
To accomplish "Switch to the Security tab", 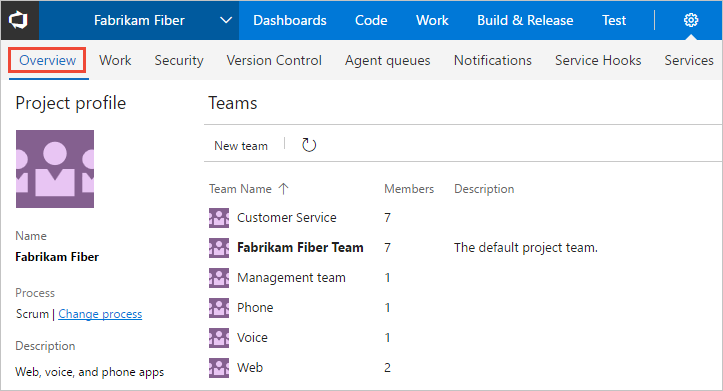I will [179, 60].
